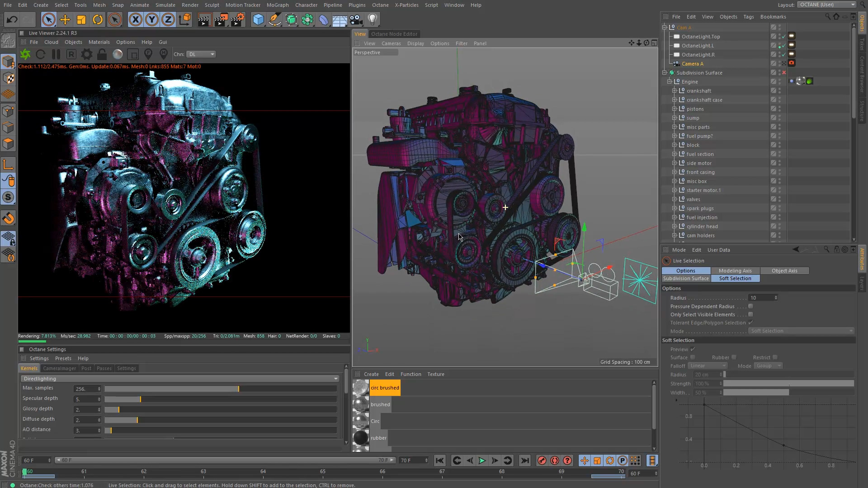
Task: Toggle Tolerant Edge/Polygon Selection checkbox
Action: click(x=750, y=323)
